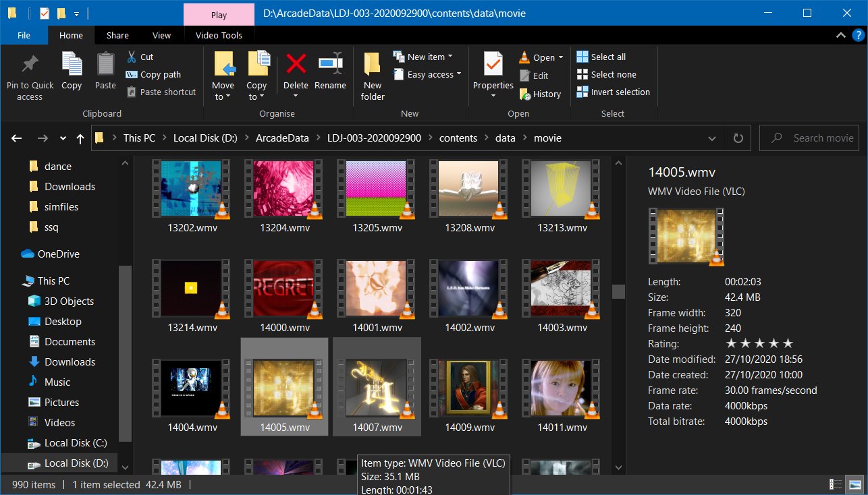868x495 pixels.
Task: Click Invert selection in the ribbon
Action: click(x=613, y=92)
